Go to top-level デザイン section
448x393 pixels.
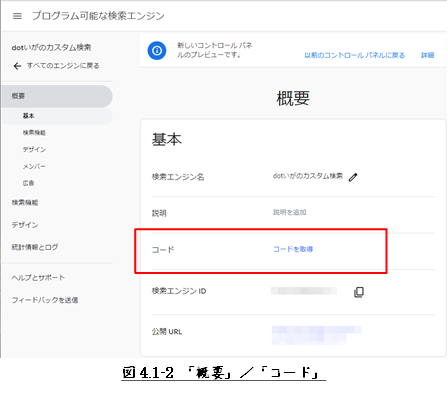[x=25, y=225]
